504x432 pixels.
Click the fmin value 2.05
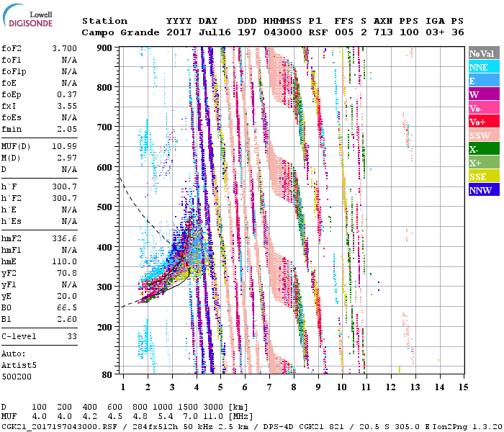(x=68, y=129)
